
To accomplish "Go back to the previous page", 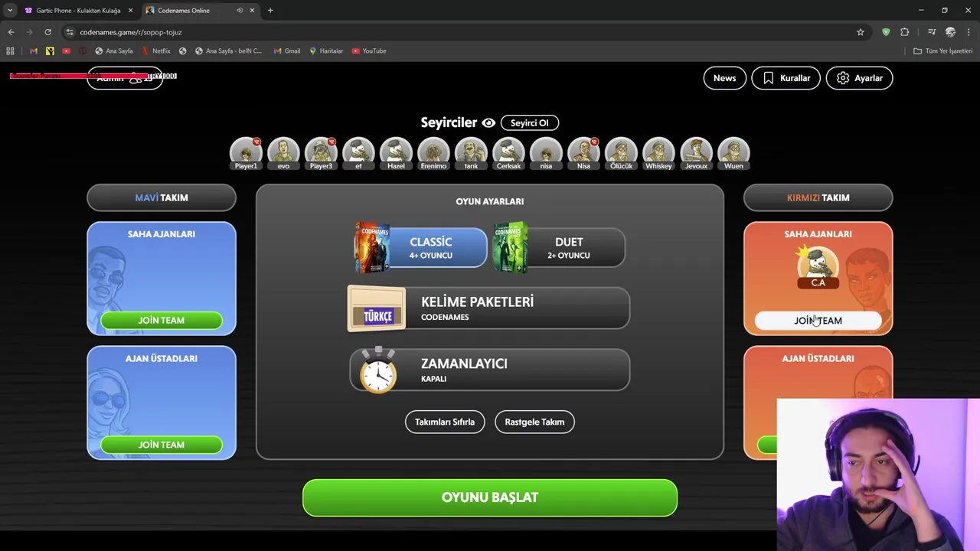I will (x=11, y=32).
